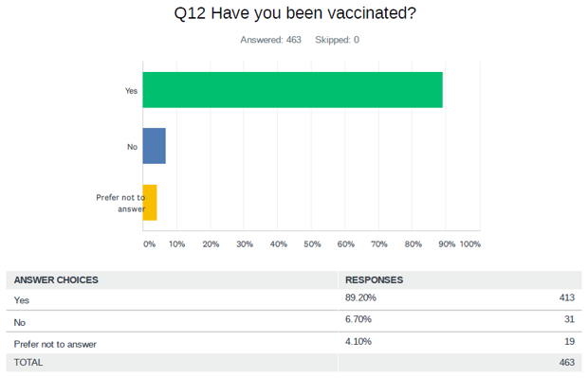Viewport: 588px width, 378px height.
Task: Click the chart title Q12 Have you been vaccinated?
Action: pos(295,13)
